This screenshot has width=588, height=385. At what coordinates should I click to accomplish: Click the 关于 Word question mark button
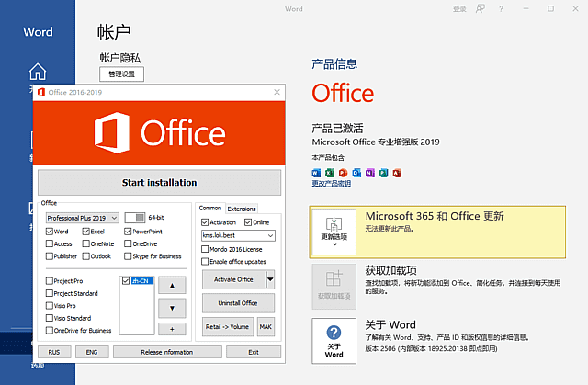point(334,341)
